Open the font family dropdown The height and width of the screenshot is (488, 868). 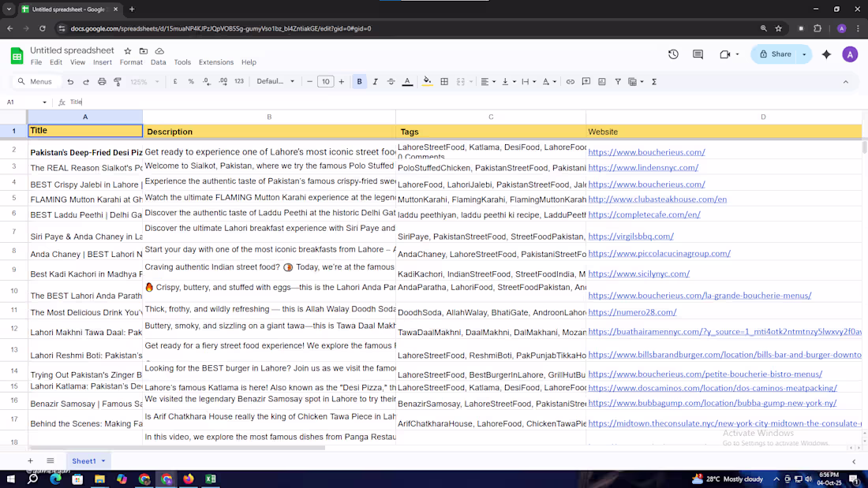pos(275,81)
